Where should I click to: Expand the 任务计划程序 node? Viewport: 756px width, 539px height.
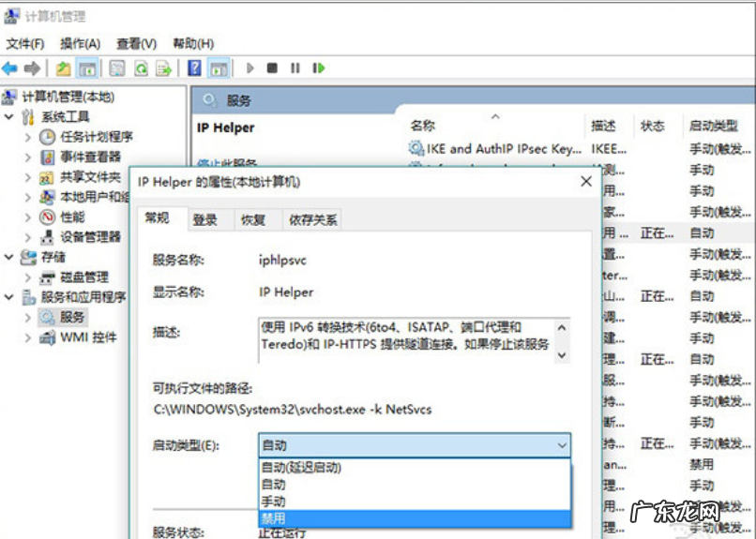(28, 137)
